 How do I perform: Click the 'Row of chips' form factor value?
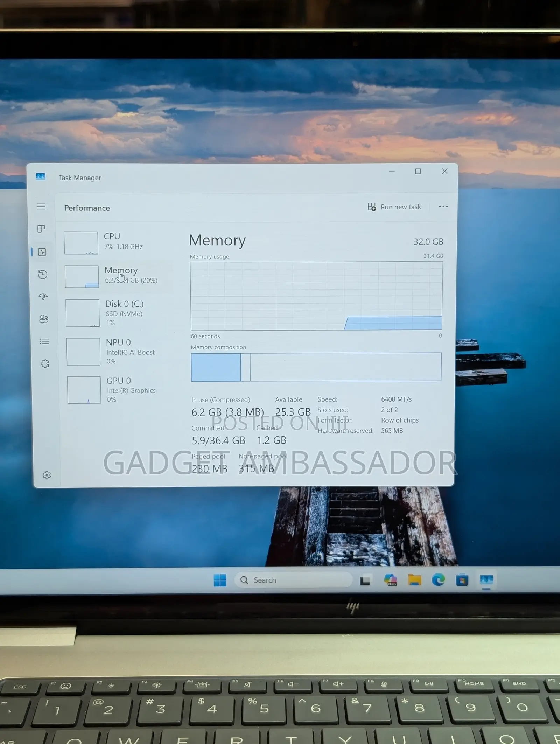tap(400, 420)
